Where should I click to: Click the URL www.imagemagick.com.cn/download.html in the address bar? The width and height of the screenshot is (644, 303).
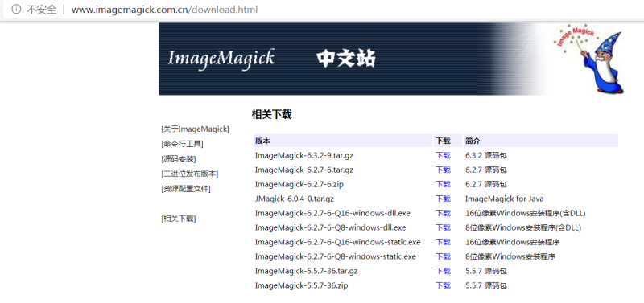click(164, 10)
